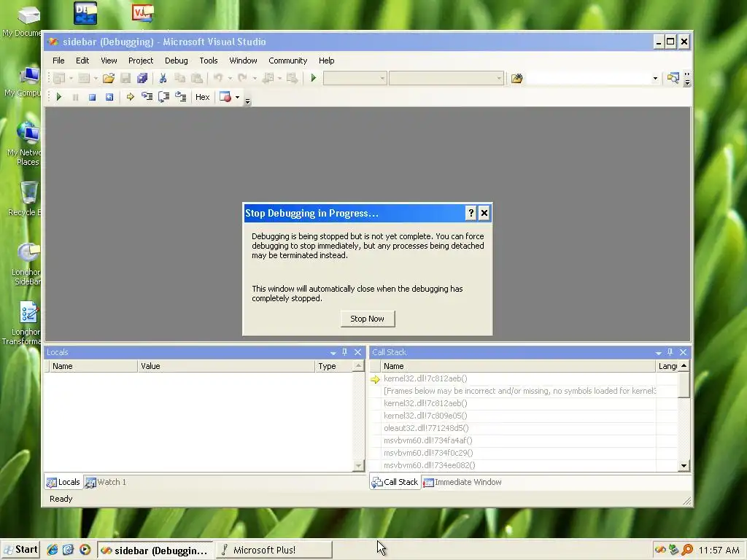Open the Window menu
This screenshot has height=560, width=747.
pos(243,61)
